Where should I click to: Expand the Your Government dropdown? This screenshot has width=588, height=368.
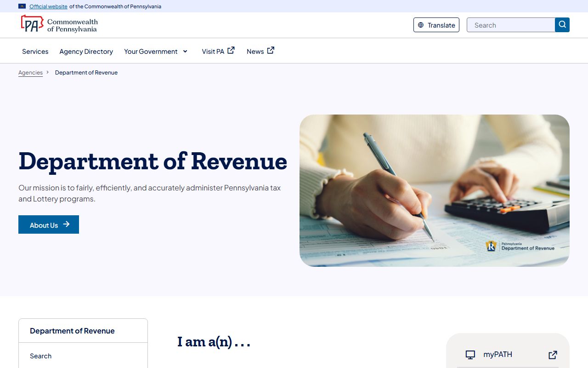156,52
